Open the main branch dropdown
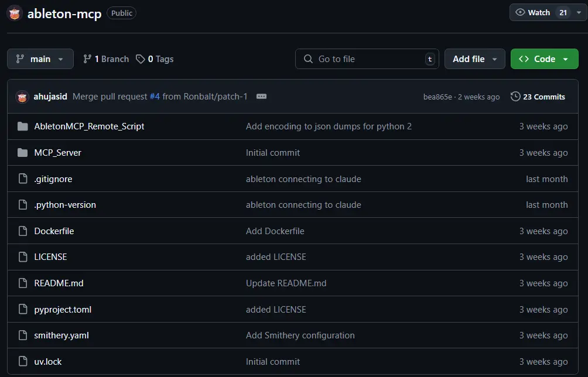588x377 pixels. (40, 59)
